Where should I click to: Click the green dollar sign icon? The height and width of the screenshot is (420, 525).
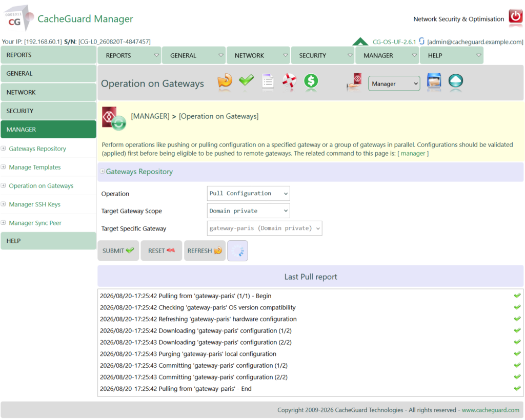point(311,81)
